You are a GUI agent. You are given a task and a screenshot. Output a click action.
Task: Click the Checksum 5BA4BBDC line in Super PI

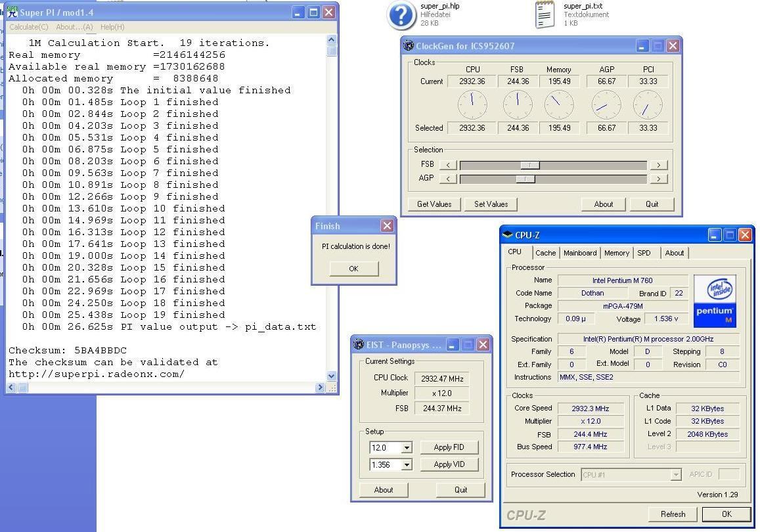point(68,350)
